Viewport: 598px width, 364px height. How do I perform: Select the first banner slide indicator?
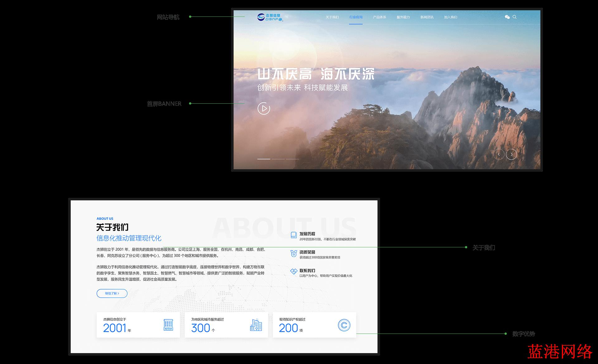tap(264, 159)
